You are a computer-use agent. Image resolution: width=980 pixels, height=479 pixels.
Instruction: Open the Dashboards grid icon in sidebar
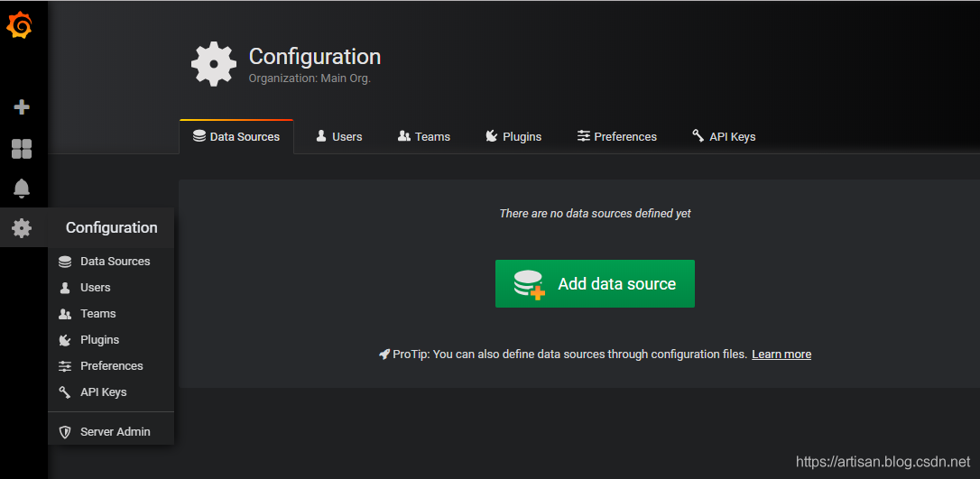click(22, 149)
